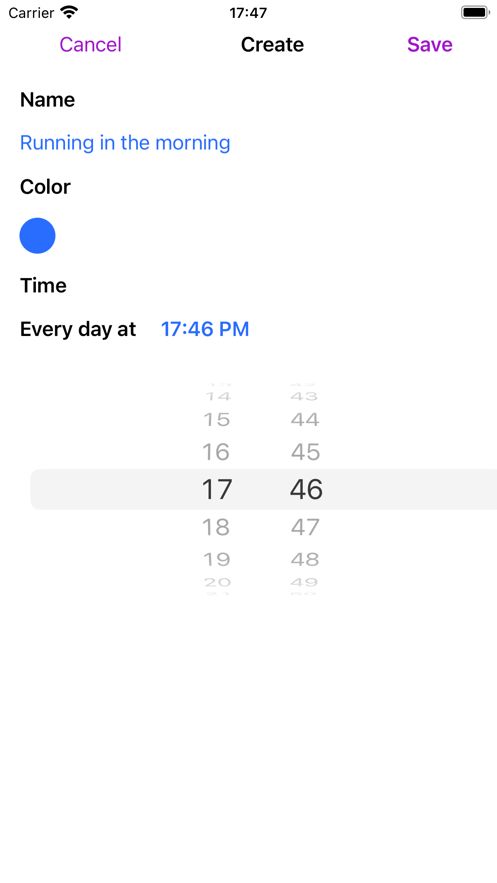The width and height of the screenshot is (497, 883).
Task: Tap the Wi-Fi icon in status bar
Action: click(x=69, y=12)
